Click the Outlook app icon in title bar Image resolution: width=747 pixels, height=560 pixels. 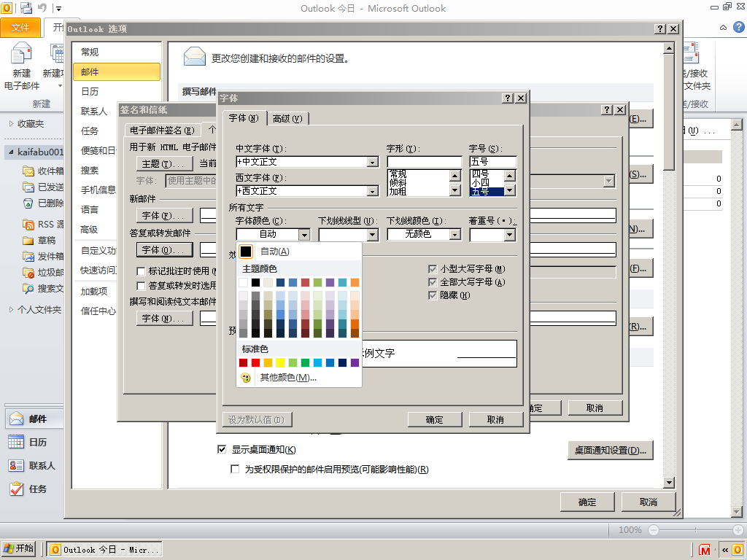coord(7,7)
